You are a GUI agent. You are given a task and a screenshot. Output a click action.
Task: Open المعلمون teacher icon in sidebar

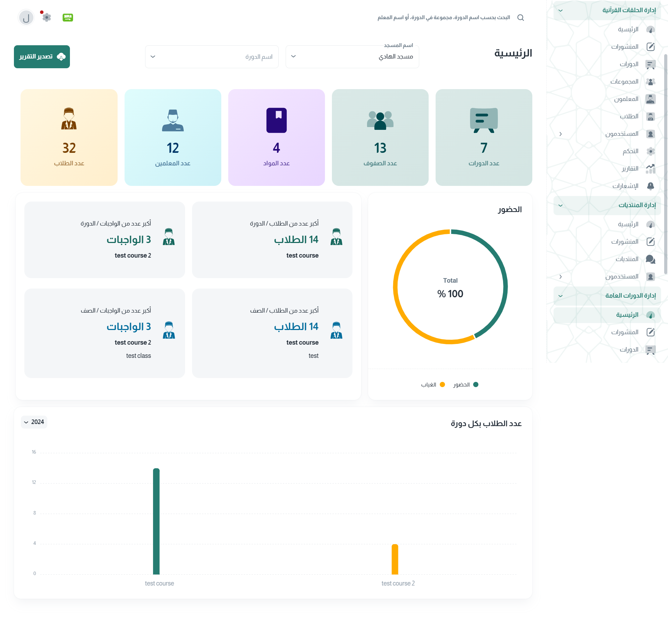click(650, 99)
